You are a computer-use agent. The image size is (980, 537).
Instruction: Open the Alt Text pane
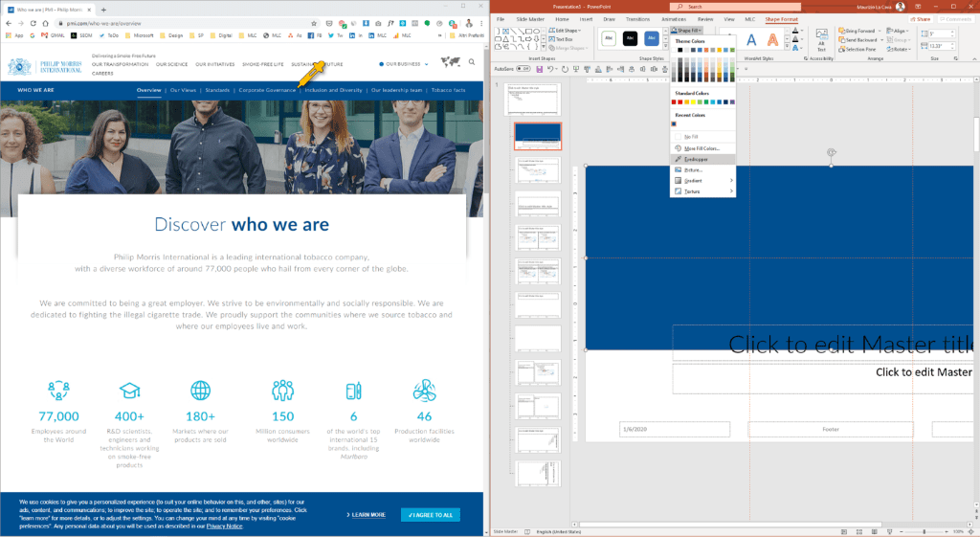click(x=821, y=40)
